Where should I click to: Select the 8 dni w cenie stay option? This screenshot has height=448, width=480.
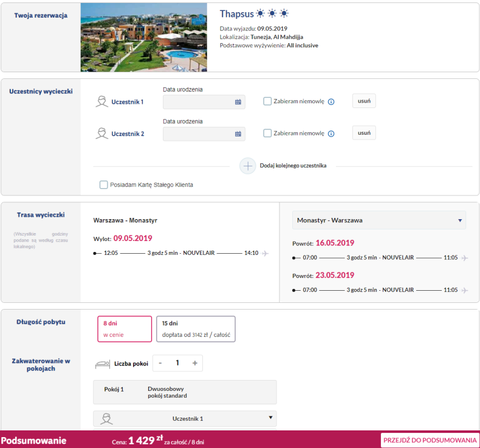click(x=125, y=329)
